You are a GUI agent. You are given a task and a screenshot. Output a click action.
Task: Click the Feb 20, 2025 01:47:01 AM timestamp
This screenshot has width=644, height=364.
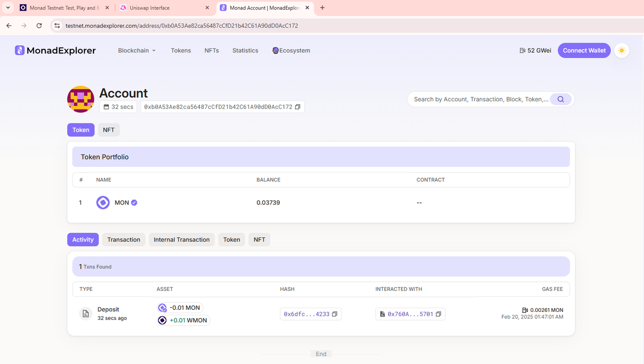pos(532,317)
